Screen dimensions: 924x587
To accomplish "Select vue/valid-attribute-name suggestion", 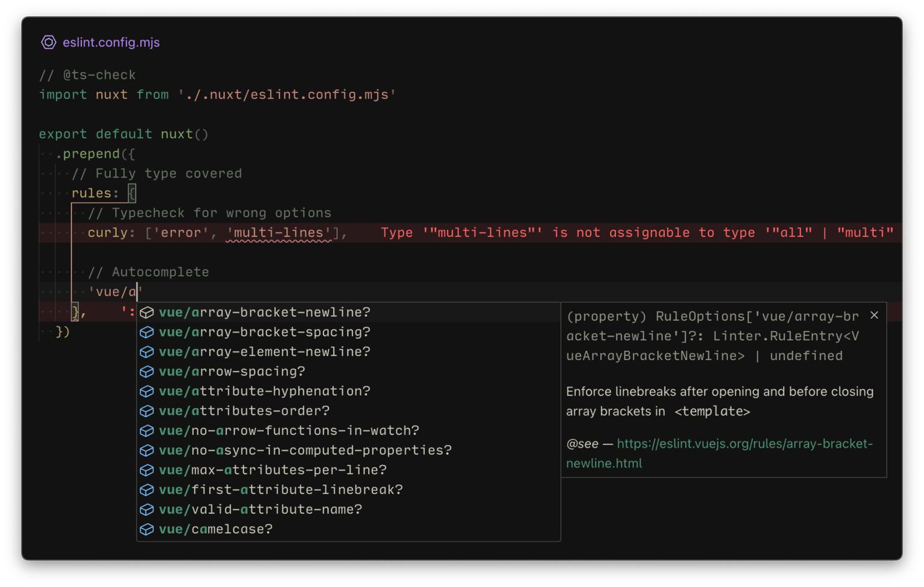I will pyautogui.click(x=260, y=509).
